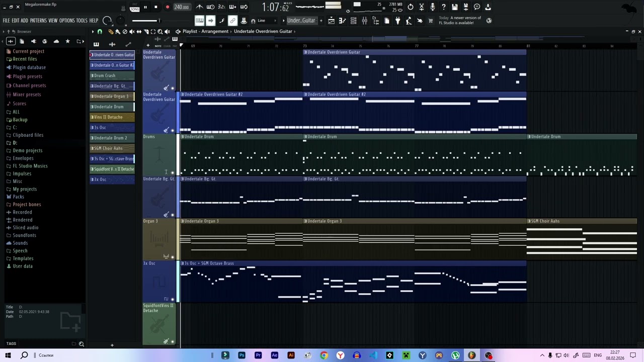Pause playback with the pause button

[145, 7]
